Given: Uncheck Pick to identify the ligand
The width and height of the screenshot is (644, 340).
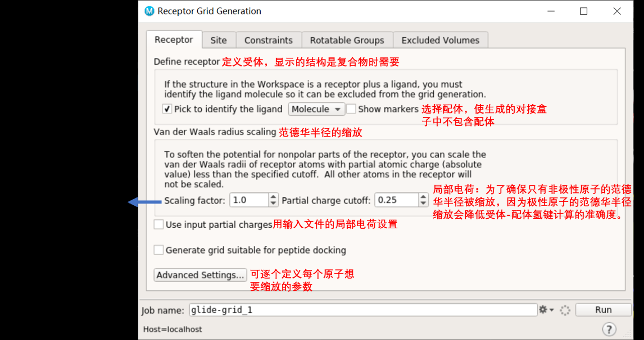Looking at the screenshot, I should click(168, 109).
